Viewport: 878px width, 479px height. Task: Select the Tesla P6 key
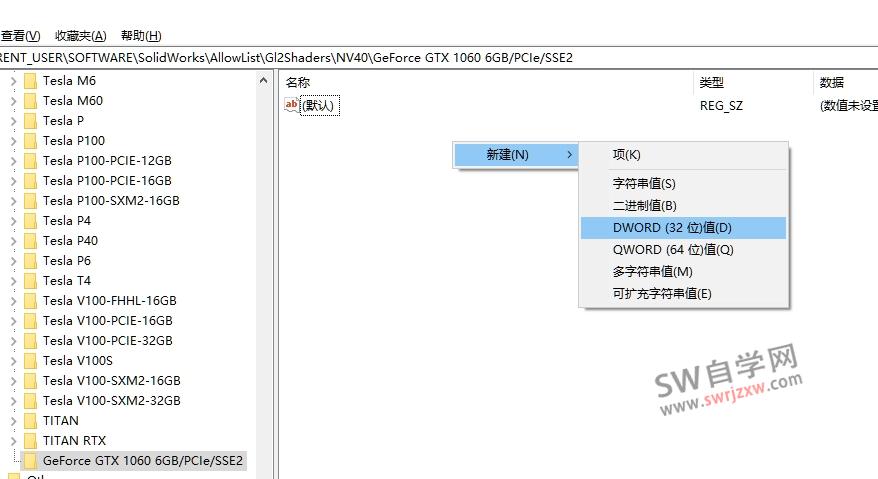point(67,261)
